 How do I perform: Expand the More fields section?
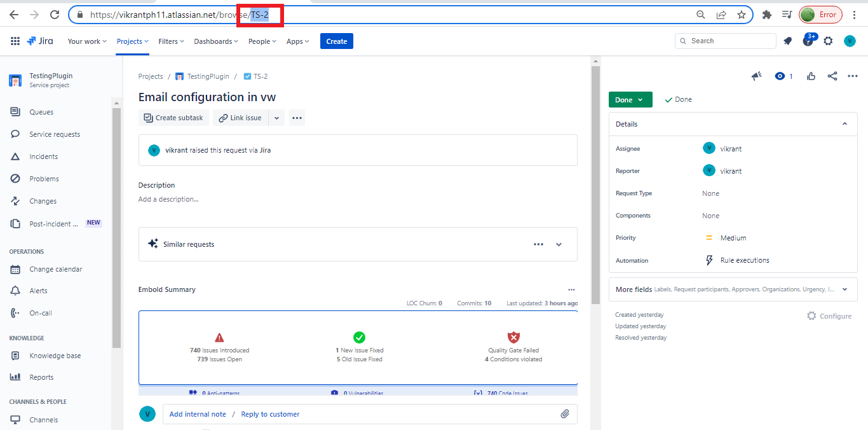pyautogui.click(x=844, y=289)
